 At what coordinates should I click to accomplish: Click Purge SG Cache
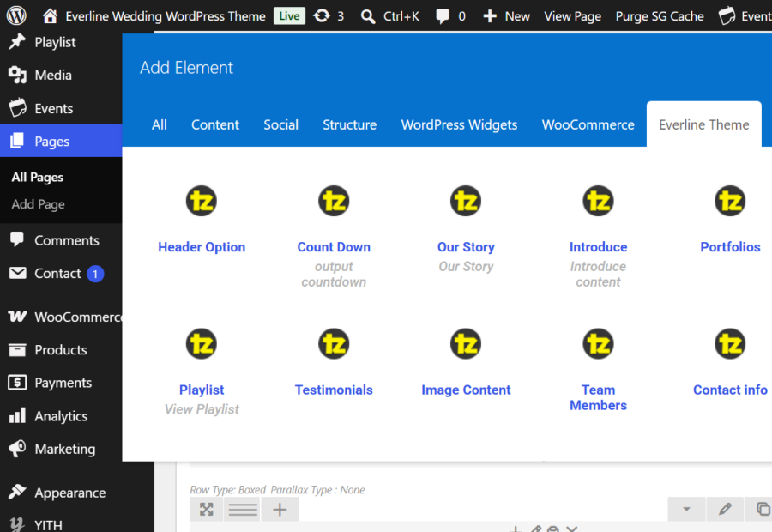point(660,16)
